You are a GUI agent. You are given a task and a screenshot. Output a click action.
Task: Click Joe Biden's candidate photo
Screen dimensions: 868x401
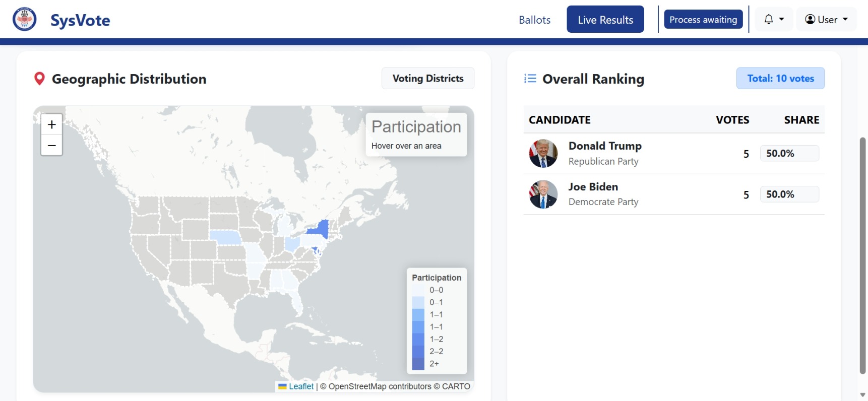tap(543, 194)
